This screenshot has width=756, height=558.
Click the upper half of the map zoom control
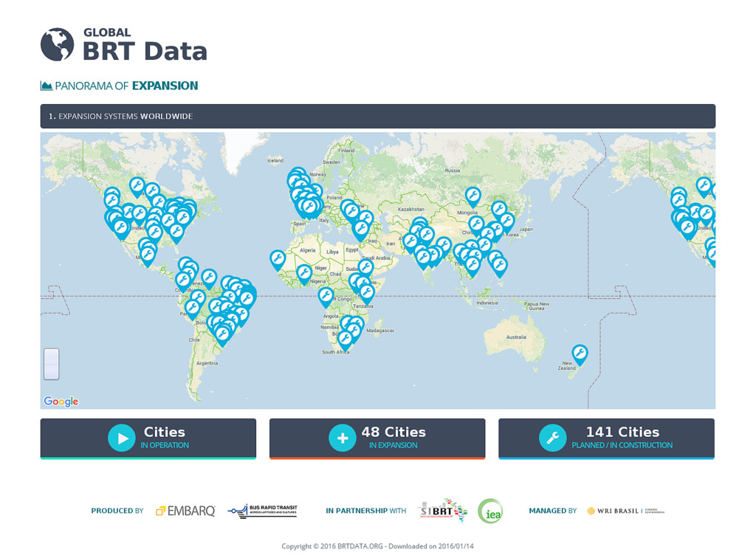[x=51, y=357]
